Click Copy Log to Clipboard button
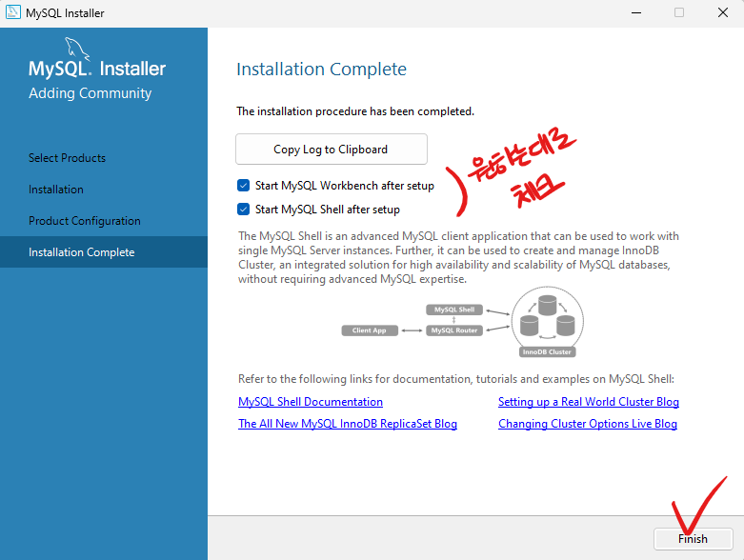 pyautogui.click(x=332, y=150)
